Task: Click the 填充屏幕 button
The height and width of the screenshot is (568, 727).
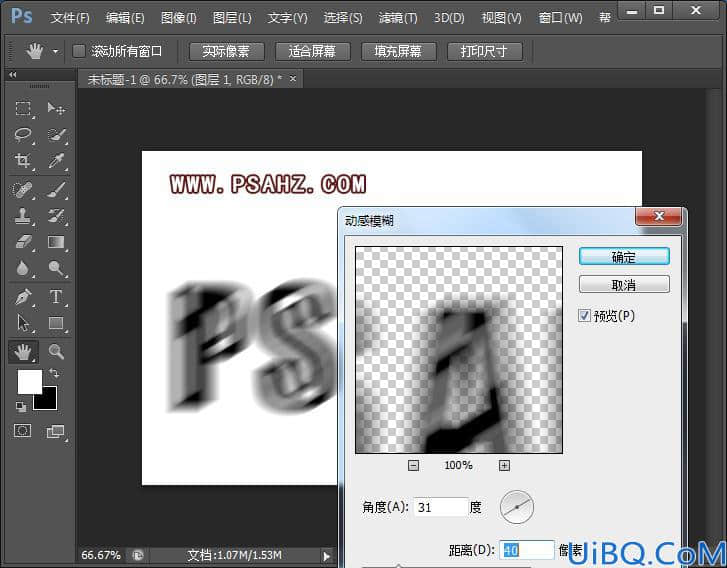Action: click(398, 51)
